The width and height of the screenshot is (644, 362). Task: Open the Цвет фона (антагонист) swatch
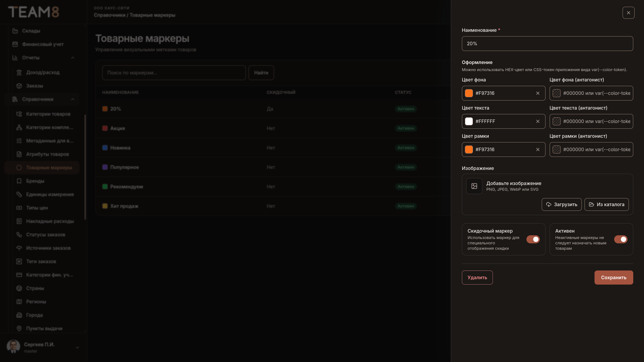(x=556, y=93)
